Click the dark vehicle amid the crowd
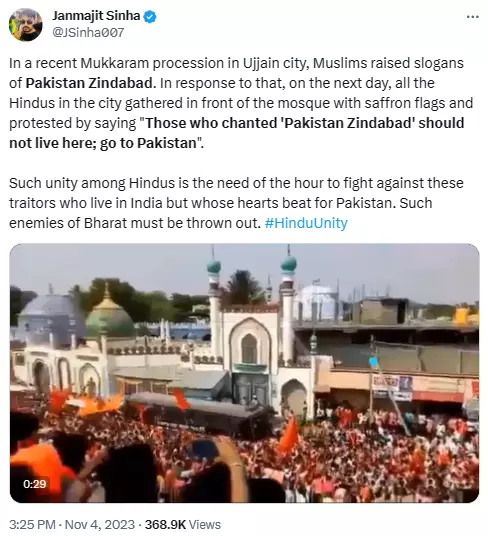The height and width of the screenshot is (536, 488). pyautogui.click(x=198, y=415)
